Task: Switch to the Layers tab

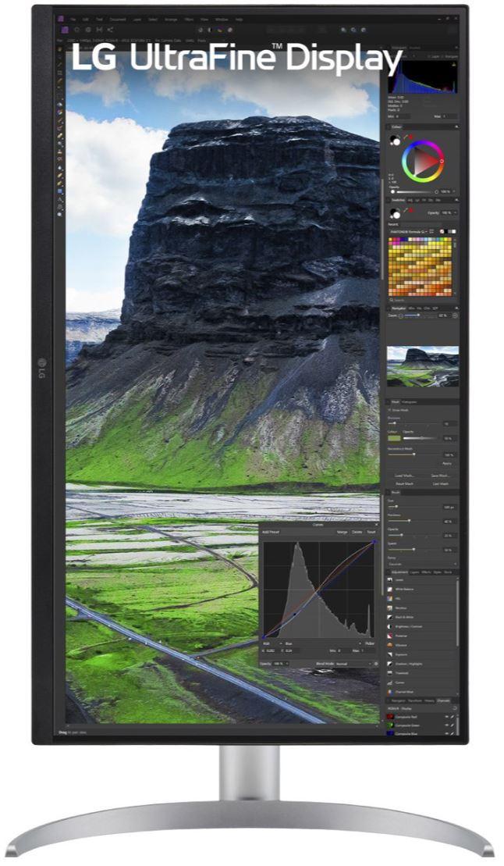Action: (x=414, y=572)
